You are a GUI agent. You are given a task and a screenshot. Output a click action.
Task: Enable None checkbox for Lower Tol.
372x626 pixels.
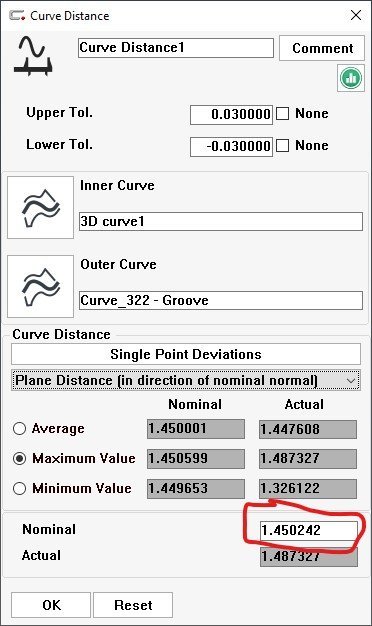(x=283, y=146)
